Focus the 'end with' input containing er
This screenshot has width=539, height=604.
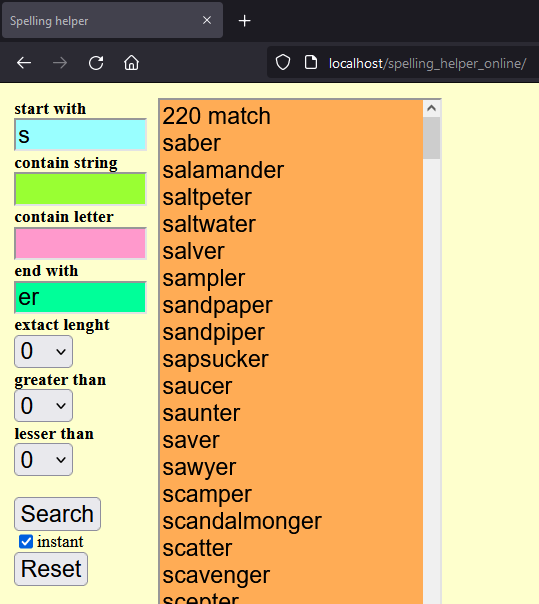pyautogui.click(x=81, y=297)
